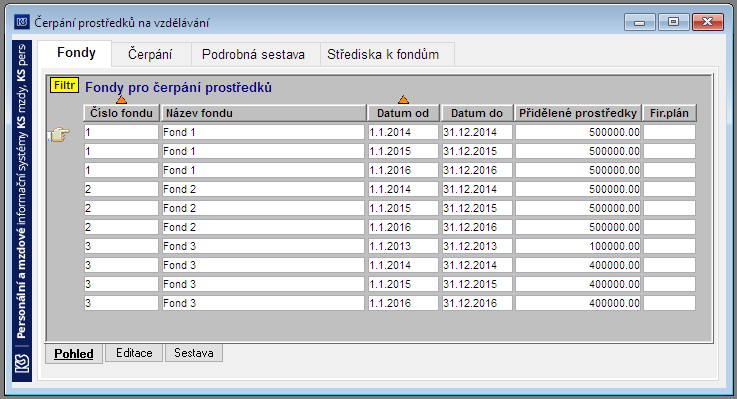The width and height of the screenshot is (737, 399).
Task: Click Fond 3 name in 1.1.2014 row
Action: pos(263,266)
